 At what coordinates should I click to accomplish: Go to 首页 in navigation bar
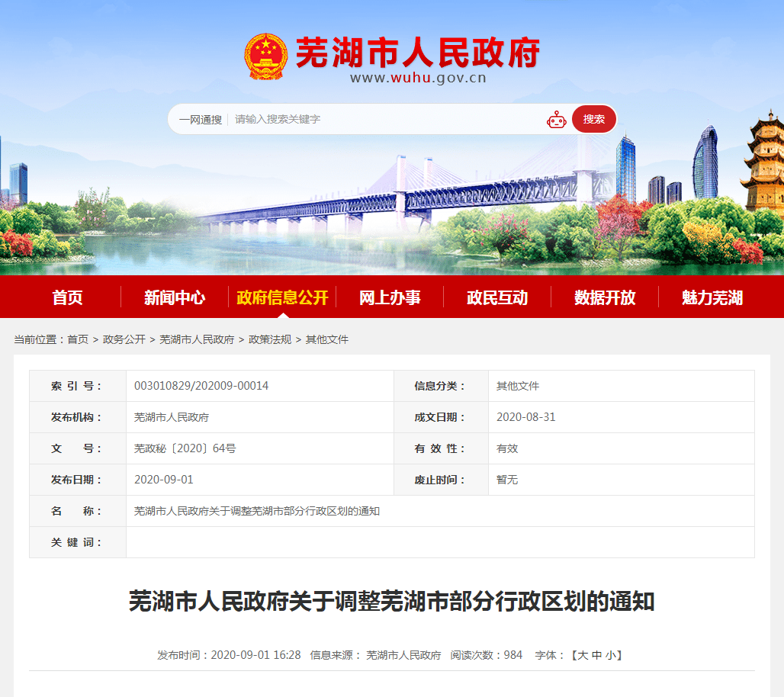click(68, 297)
